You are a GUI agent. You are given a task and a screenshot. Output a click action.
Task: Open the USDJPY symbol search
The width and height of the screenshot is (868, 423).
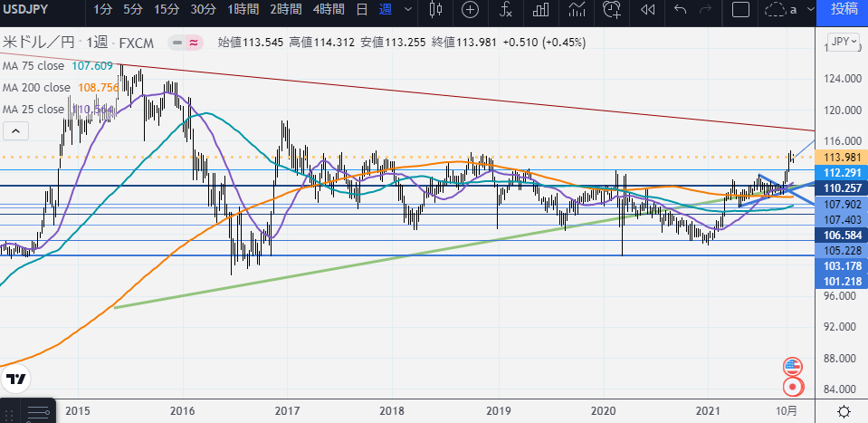click(x=24, y=9)
